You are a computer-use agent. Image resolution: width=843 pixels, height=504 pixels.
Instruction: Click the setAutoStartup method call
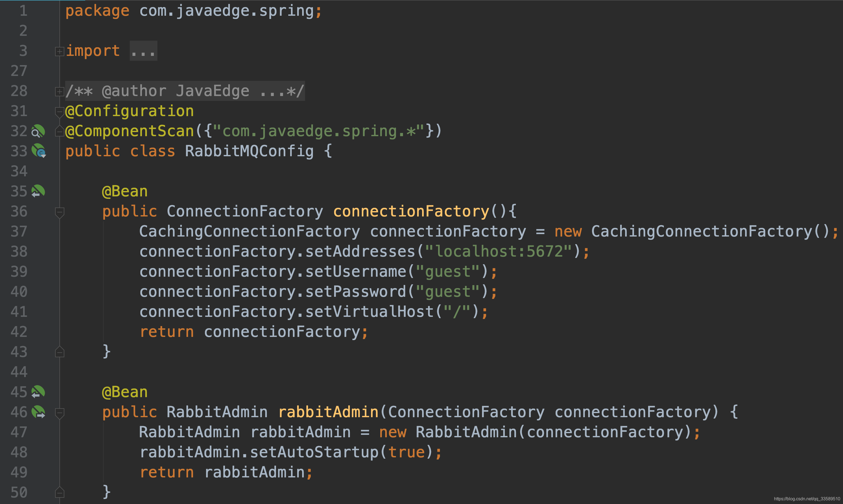[x=314, y=452]
